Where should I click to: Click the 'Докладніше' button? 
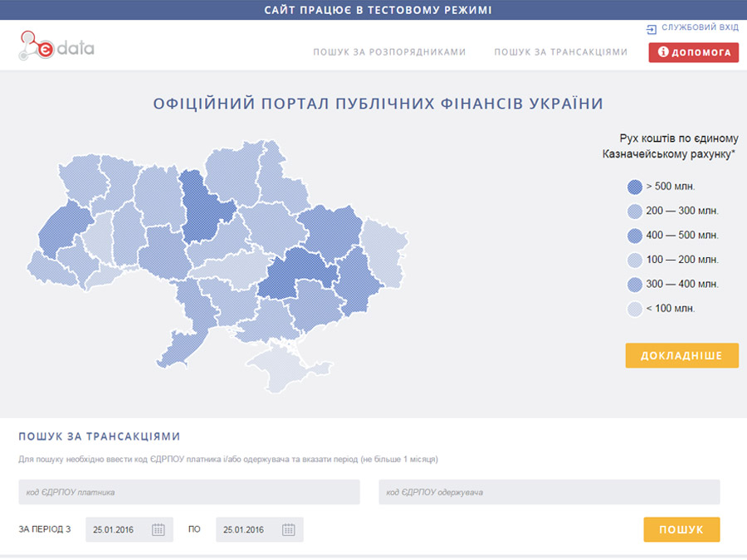point(681,356)
